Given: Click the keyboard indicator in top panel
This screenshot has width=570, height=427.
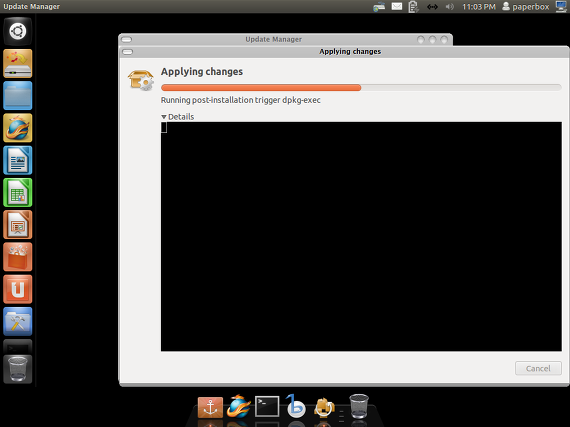Looking at the screenshot, I should click(x=379, y=7).
